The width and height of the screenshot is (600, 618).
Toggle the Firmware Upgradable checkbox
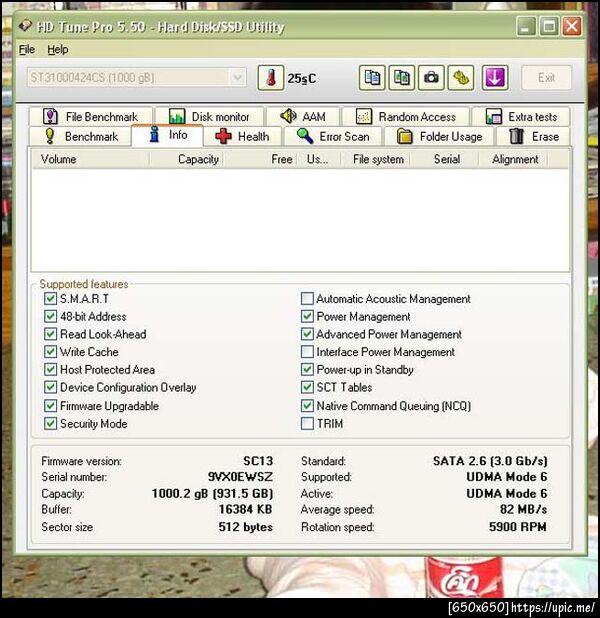coord(50,406)
